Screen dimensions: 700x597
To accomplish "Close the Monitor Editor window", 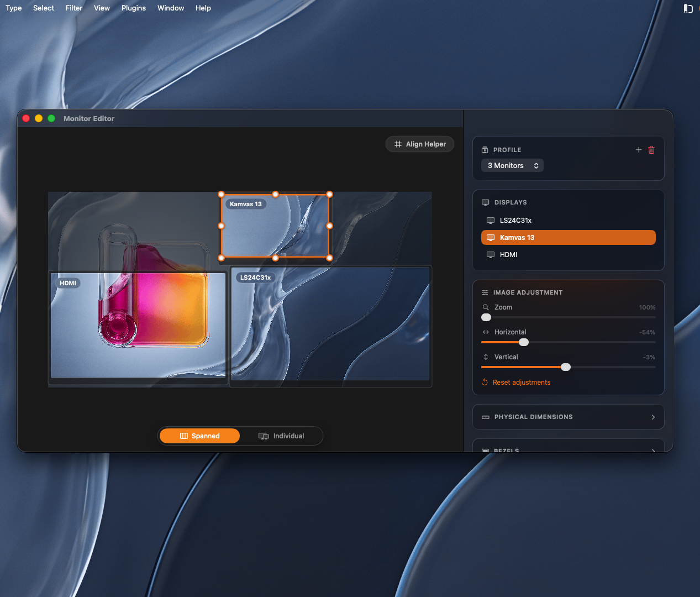I will click(26, 118).
